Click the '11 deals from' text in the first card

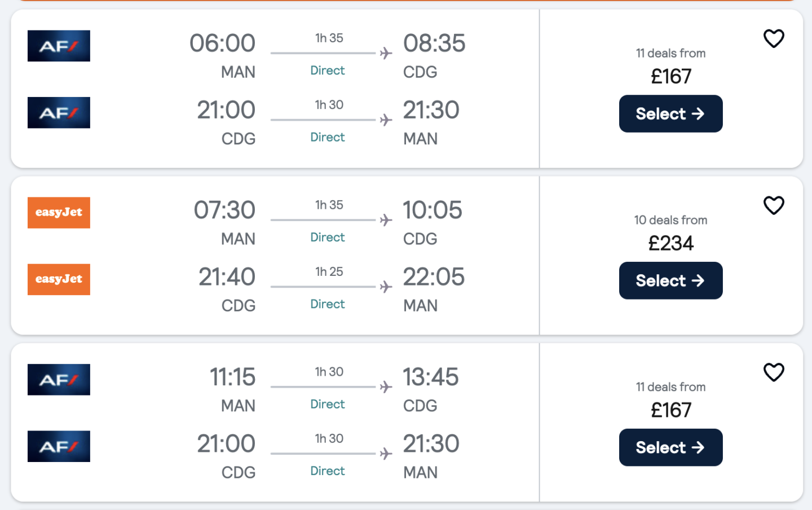point(670,54)
